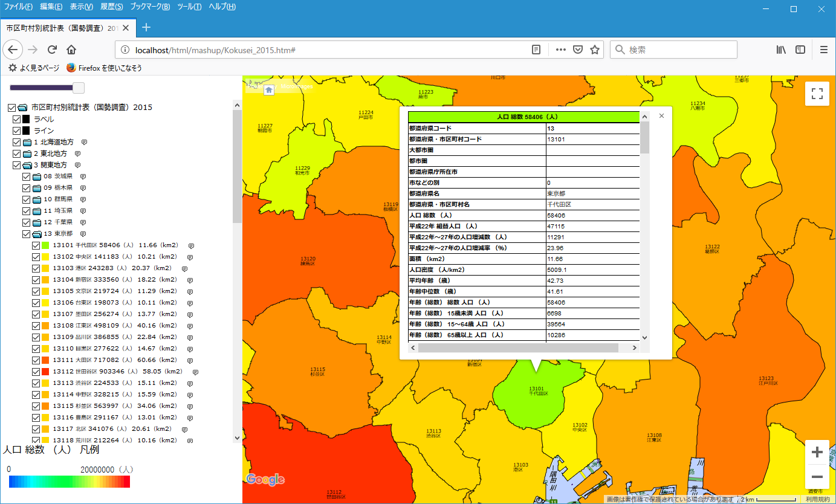The image size is (836, 504).
Task: Toggle fullscreen map view
Action: (817, 94)
